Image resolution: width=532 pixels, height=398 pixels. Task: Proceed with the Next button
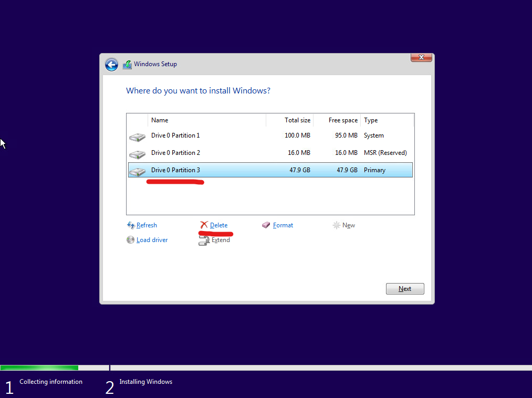tap(405, 289)
